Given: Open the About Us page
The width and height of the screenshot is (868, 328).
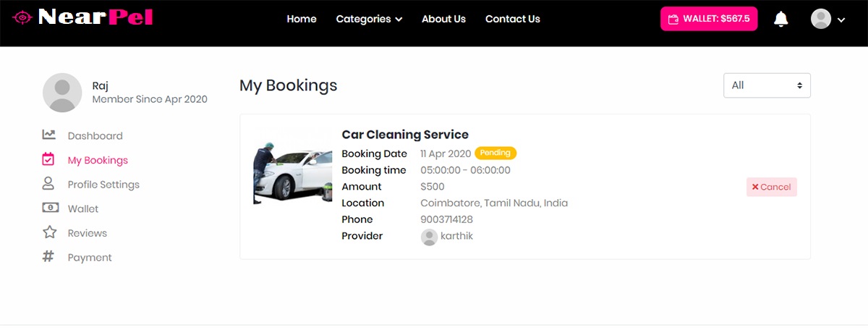Looking at the screenshot, I should 443,20.
